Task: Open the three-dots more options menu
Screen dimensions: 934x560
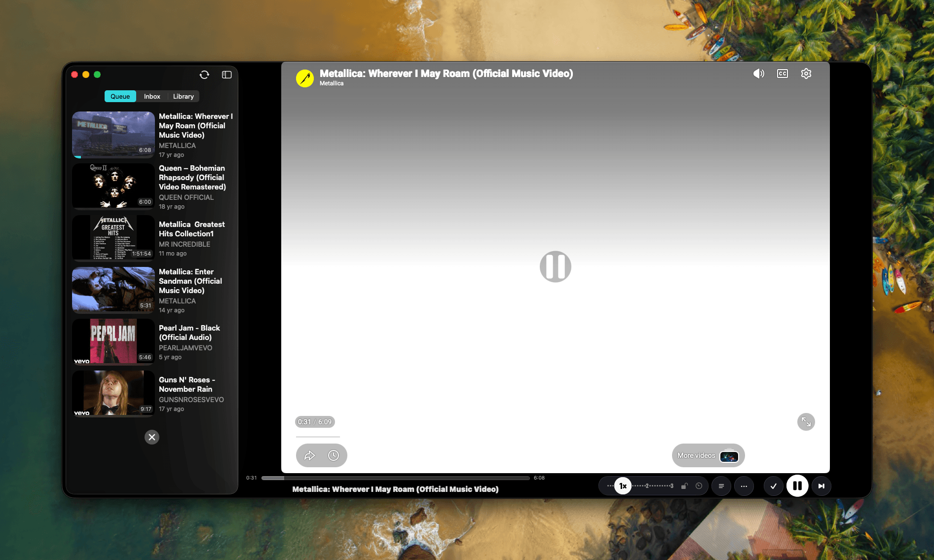Action: point(744,486)
